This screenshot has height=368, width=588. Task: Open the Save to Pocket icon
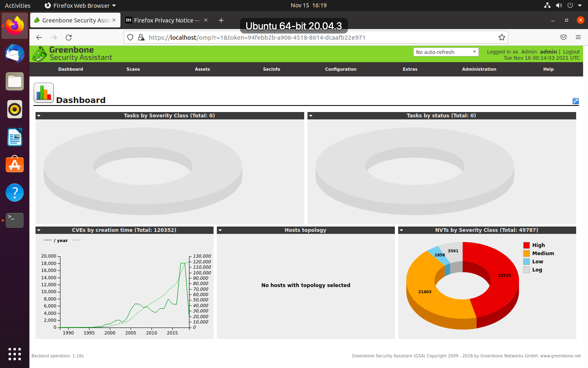[x=563, y=37]
